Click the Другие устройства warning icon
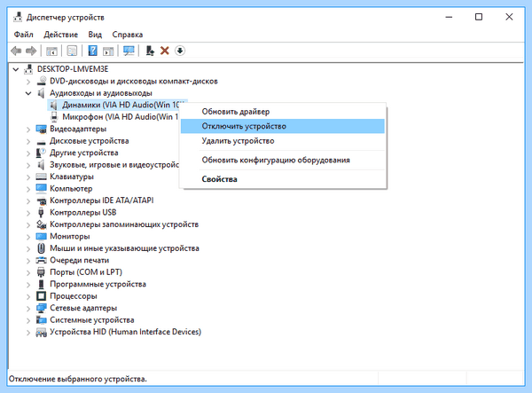 (41, 153)
